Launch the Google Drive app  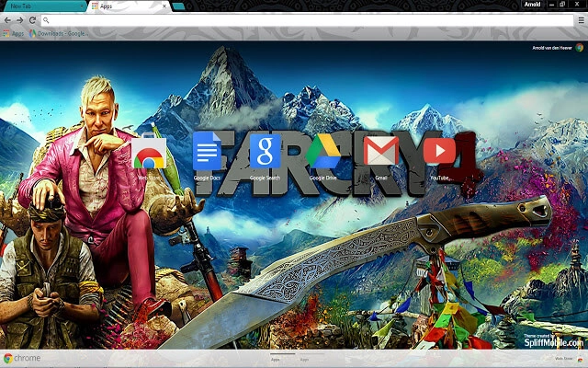pos(322,151)
